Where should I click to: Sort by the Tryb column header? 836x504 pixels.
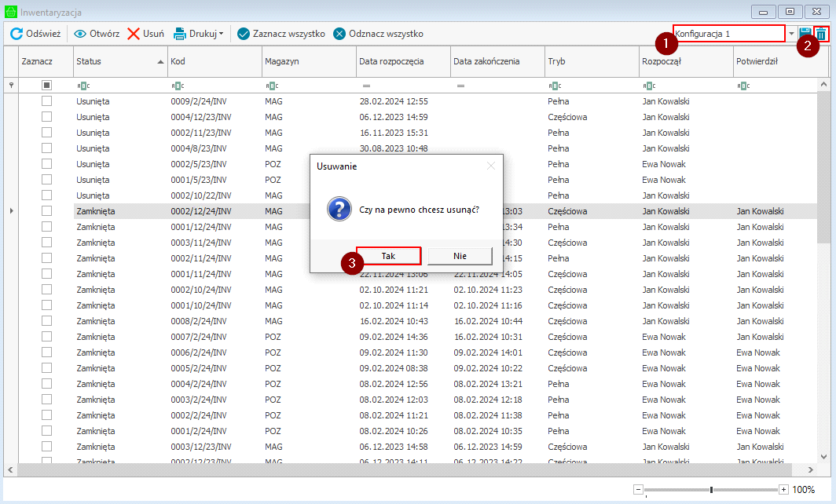click(x=592, y=61)
